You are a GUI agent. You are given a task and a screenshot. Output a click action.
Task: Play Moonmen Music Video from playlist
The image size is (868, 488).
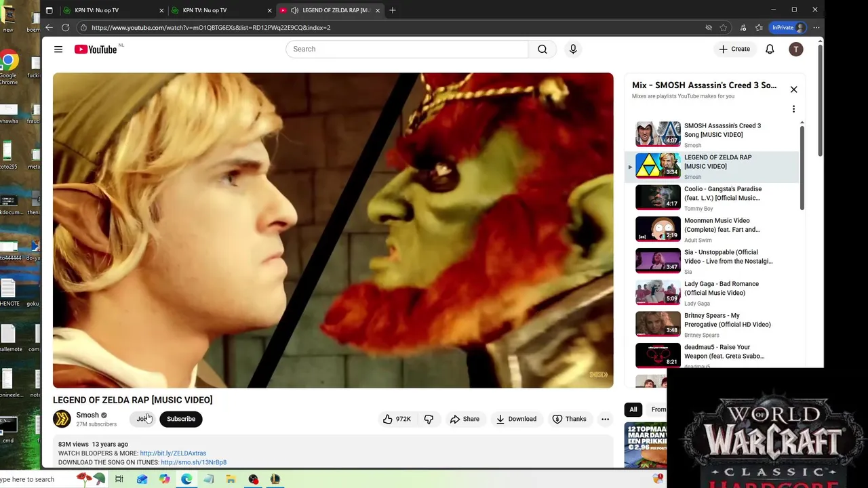coord(712,229)
